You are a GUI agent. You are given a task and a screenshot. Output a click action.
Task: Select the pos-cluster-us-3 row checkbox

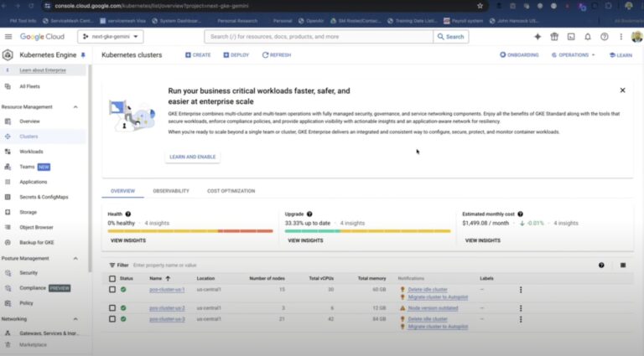pos(112,319)
